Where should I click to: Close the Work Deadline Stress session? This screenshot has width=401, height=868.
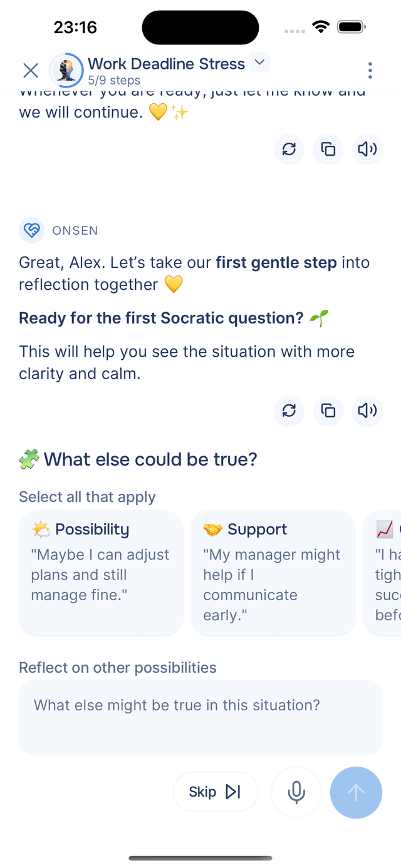click(x=31, y=70)
